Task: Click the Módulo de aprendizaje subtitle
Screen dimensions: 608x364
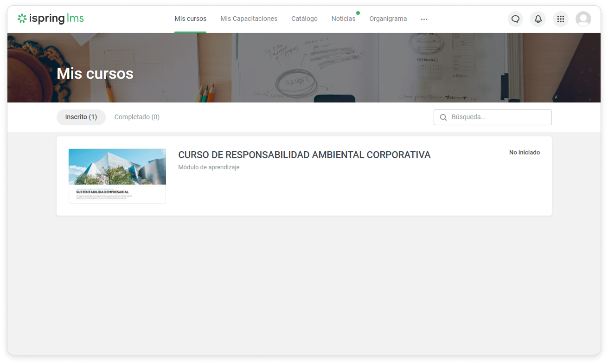Action: [209, 167]
